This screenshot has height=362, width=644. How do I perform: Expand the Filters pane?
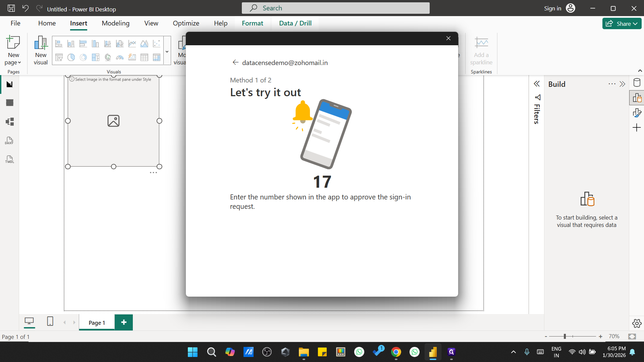point(537,84)
